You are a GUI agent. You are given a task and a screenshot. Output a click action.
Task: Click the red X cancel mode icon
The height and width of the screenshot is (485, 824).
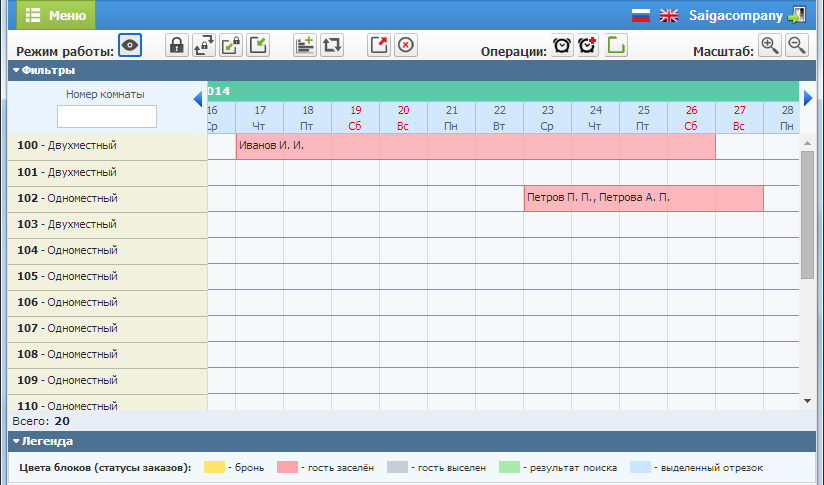pos(405,45)
